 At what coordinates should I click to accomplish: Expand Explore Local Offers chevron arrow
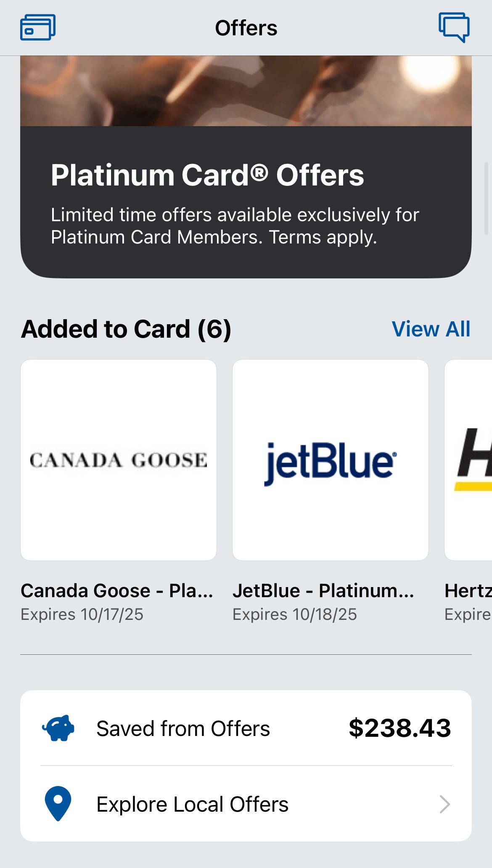click(x=444, y=804)
